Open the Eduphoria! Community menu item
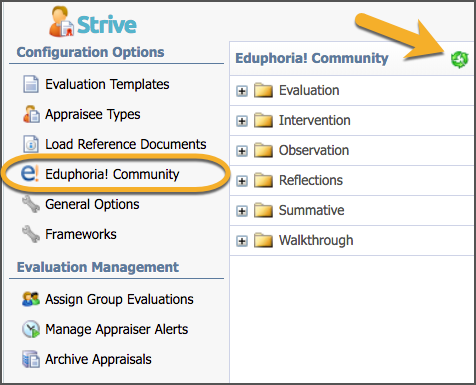Image resolution: width=476 pixels, height=385 pixels. pyautogui.click(x=112, y=174)
